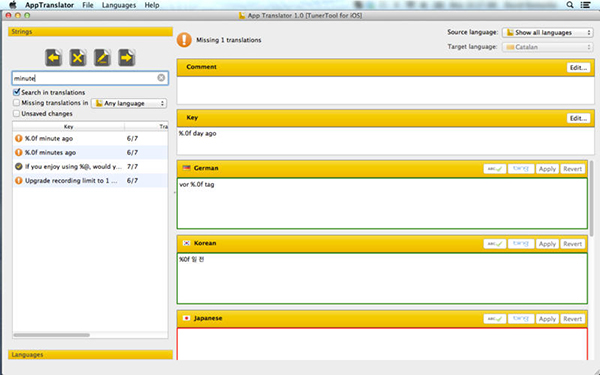The image size is (600, 375).
Task: Run the ABC spell check for Korean
Action: (x=495, y=244)
